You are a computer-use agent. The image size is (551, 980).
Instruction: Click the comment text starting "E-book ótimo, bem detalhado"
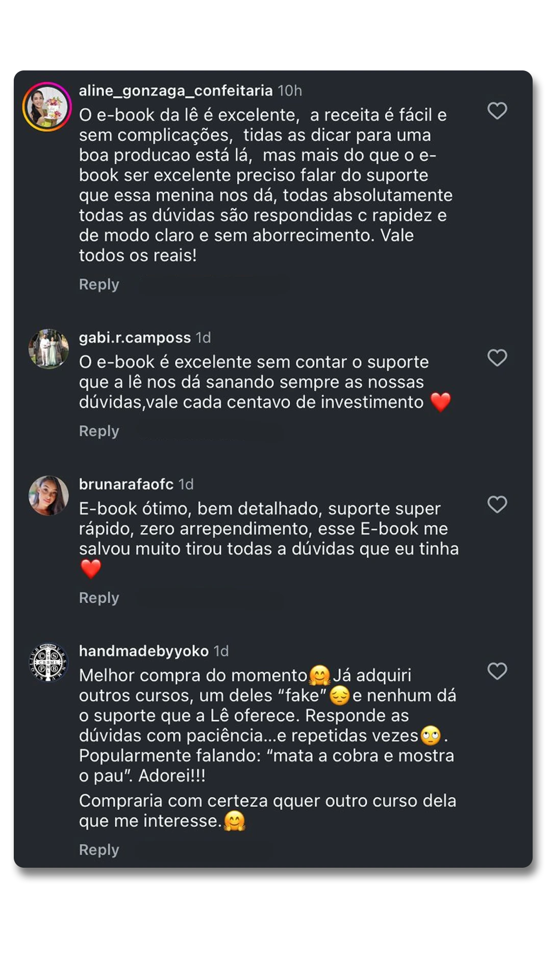[268, 529]
